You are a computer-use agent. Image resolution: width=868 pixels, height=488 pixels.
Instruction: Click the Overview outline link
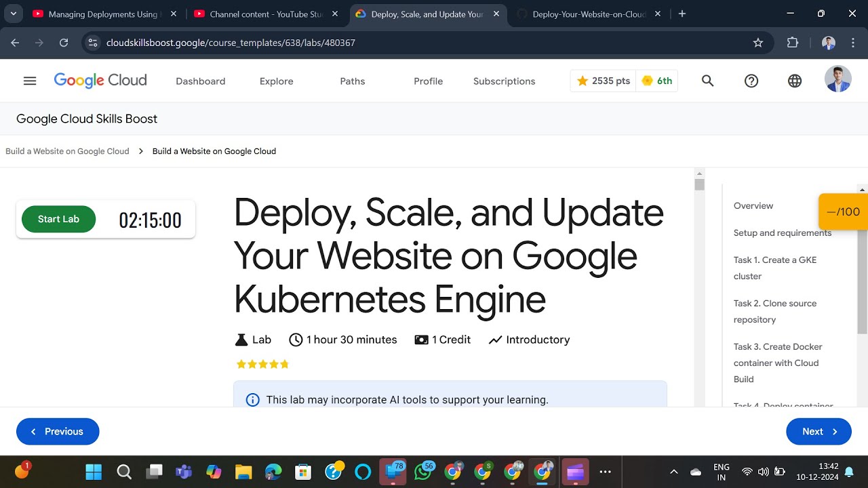[x=753, y=205]
